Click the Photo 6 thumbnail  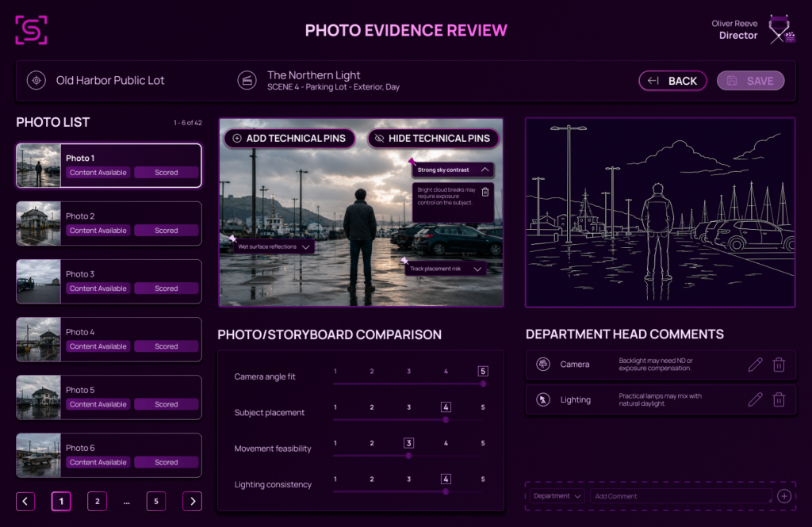[38, 456]
